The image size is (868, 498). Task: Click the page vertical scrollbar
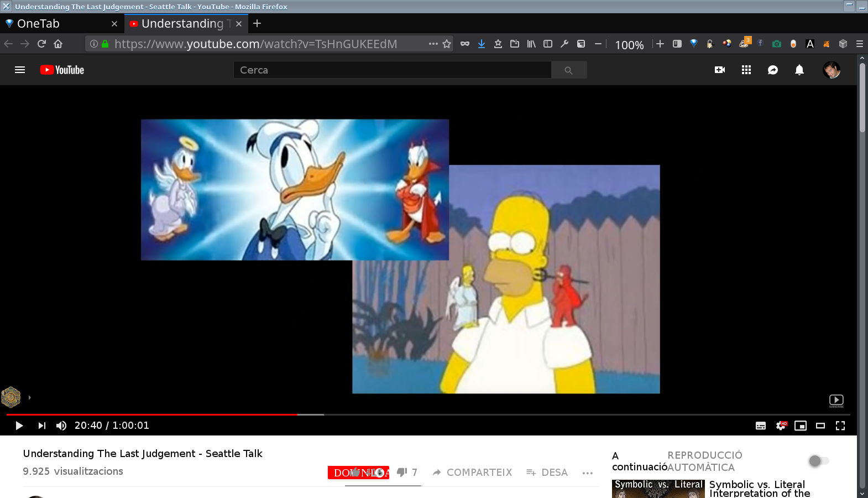click(862, 98)
